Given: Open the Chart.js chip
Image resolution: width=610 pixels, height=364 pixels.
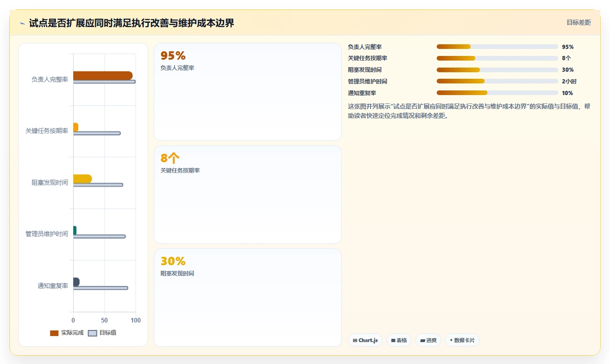Looking at the screenshot, I should click(365, 340).
